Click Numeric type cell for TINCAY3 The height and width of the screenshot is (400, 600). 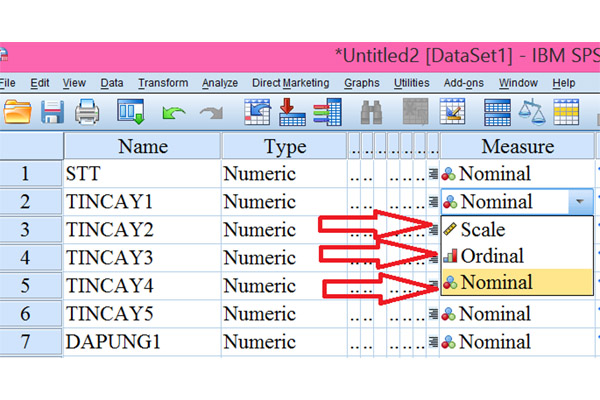click(x=284, y=258)
